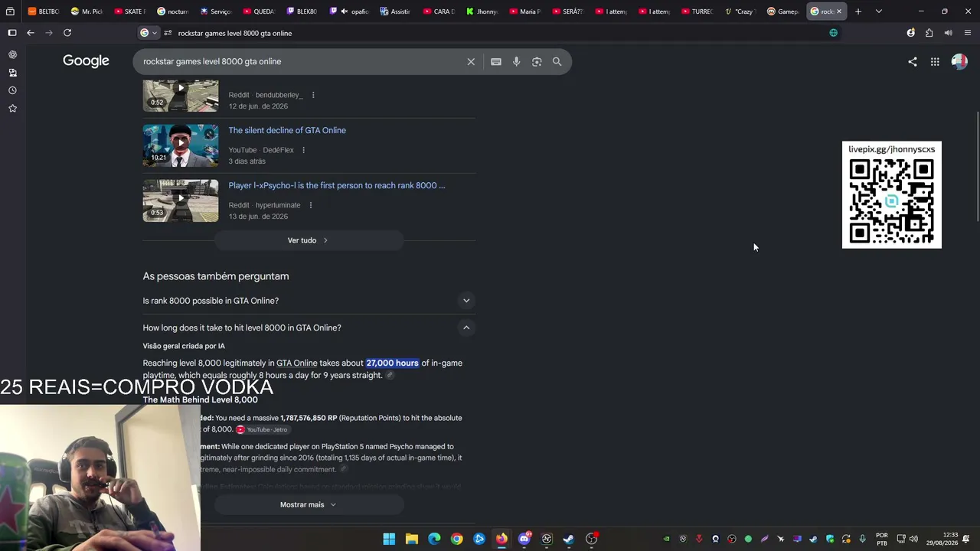Open the Player I-xPsycho-I rank 8000 link
This screenshot has height=551, width=980.
pos(337,185)
